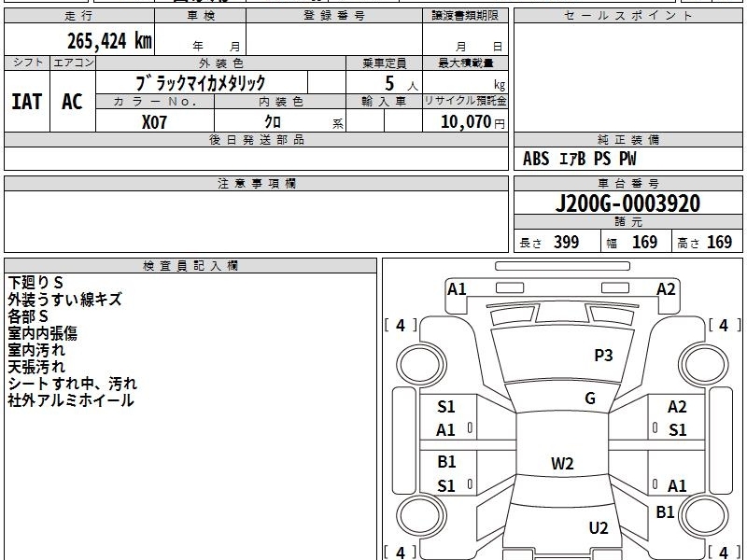Click the 純正装備 header
Viewport: 747px width, 560px height.
coord(627,140)
